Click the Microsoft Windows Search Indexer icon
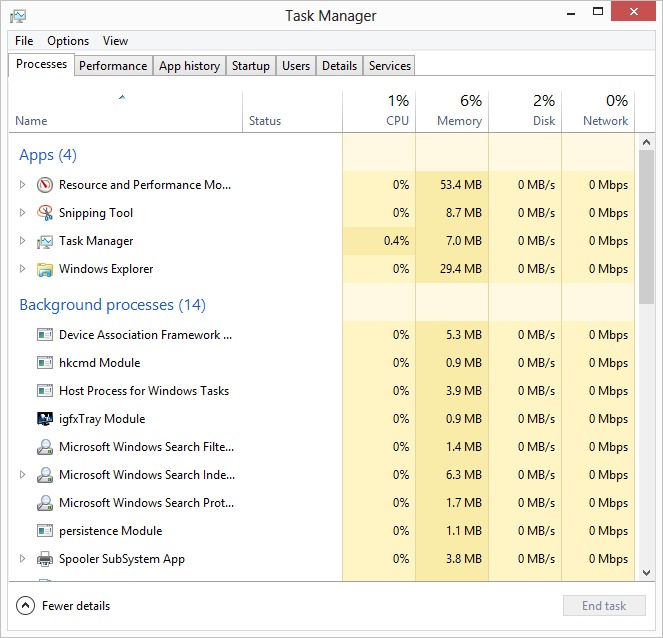Viewport: 663px width, 638px height. [44, 475]
